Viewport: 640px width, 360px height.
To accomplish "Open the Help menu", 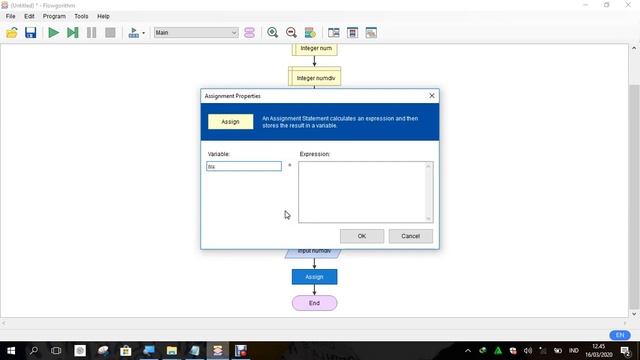I will [x=103, y=16].
